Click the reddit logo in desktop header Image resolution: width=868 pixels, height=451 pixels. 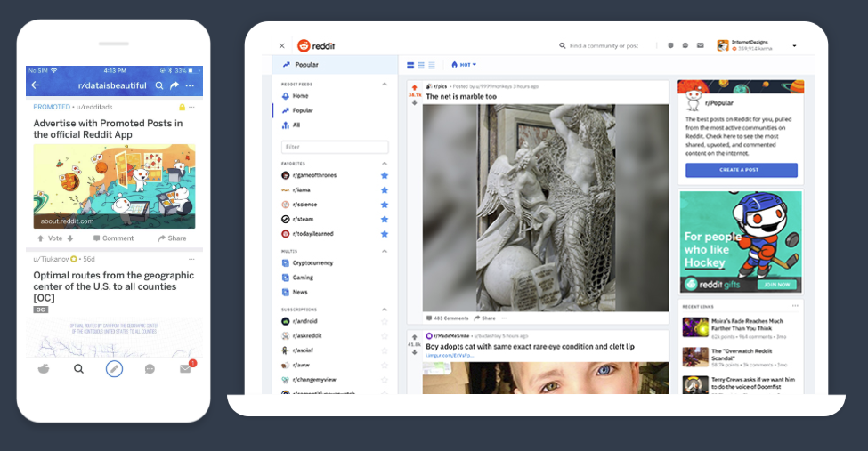pos(316,46)
